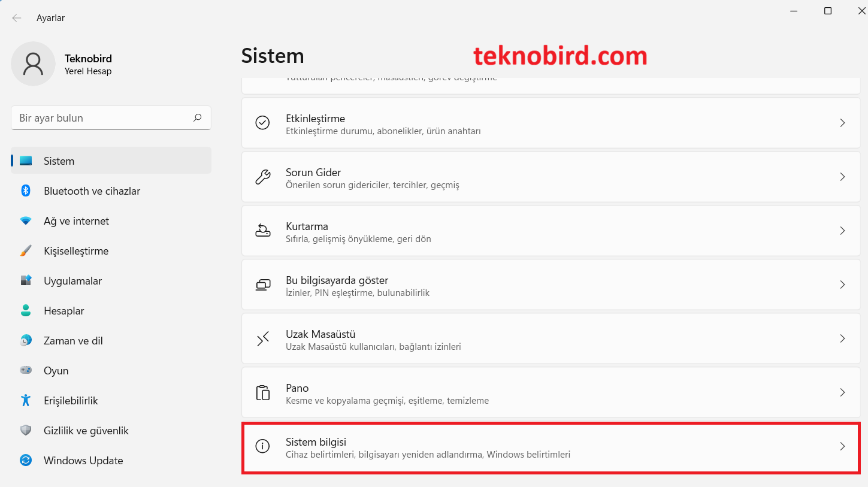Click the paintbrush Kişiselleştirme icon
This screenshot has height=487, width=868.
click(x=26, y=251)
